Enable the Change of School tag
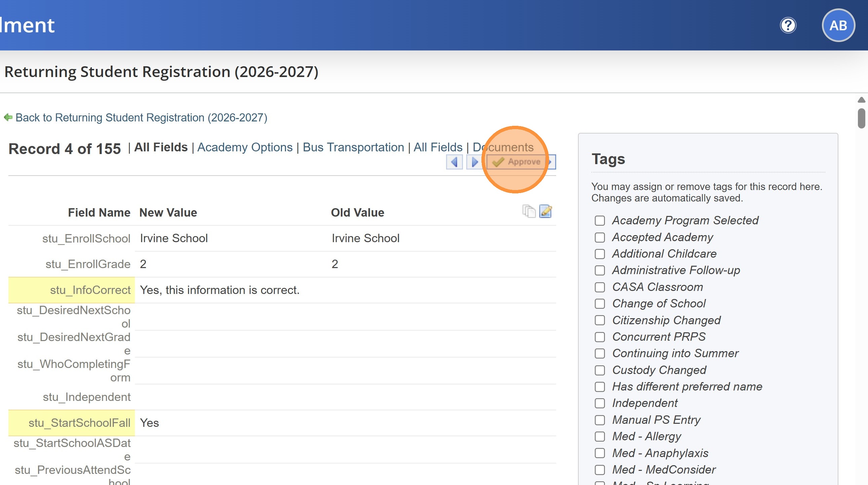This screenshot has height=485, width=868. 600,304
